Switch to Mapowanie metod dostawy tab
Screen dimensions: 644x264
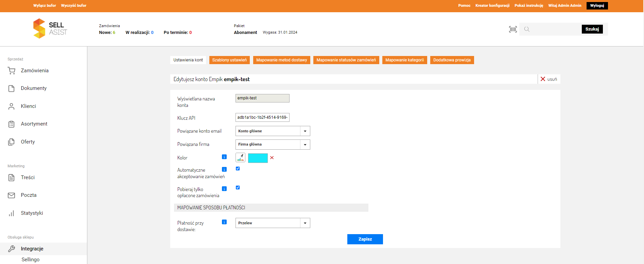tap(281, 60)
